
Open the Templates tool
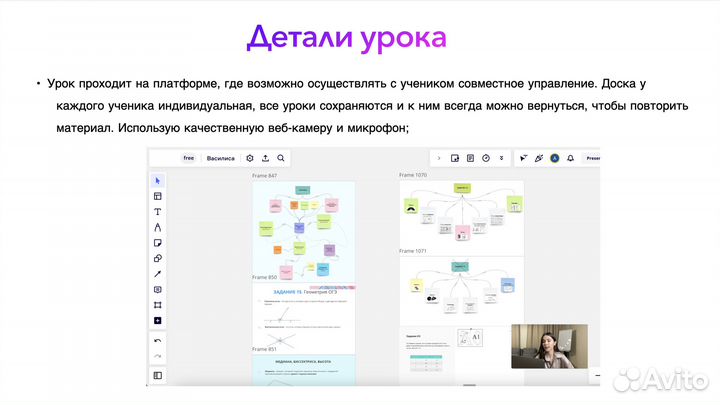tap(158, 197)
